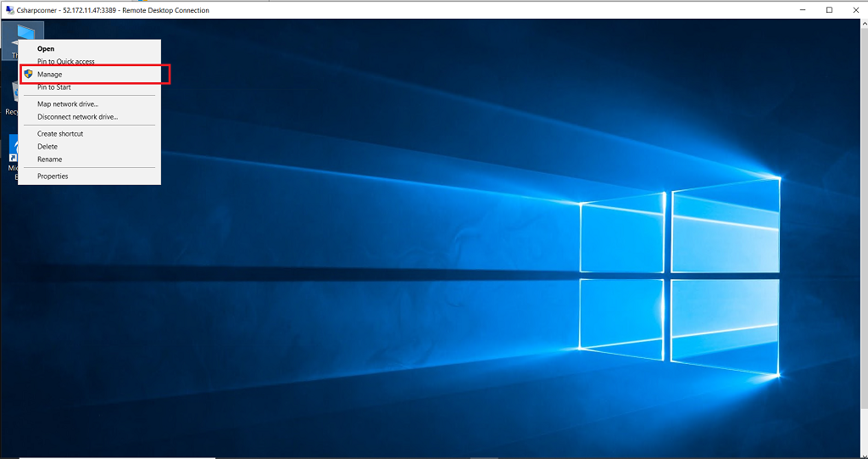
Task: Close the Remote Desktop Connection window
Action: click(x=854, y=10)
